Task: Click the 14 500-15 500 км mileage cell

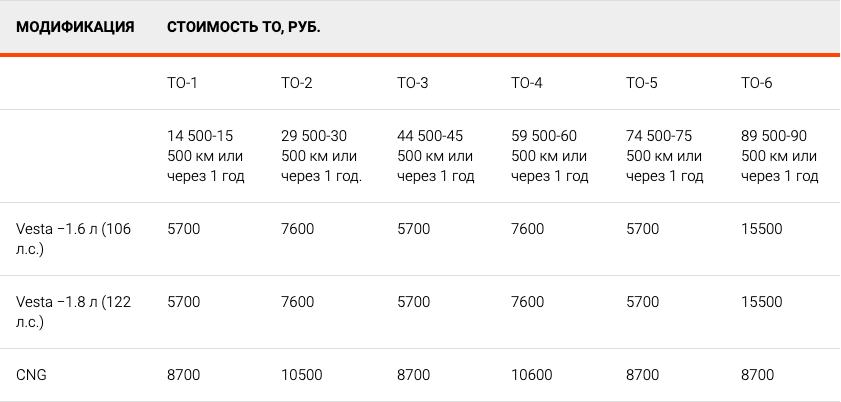Action: pos(206,156)
